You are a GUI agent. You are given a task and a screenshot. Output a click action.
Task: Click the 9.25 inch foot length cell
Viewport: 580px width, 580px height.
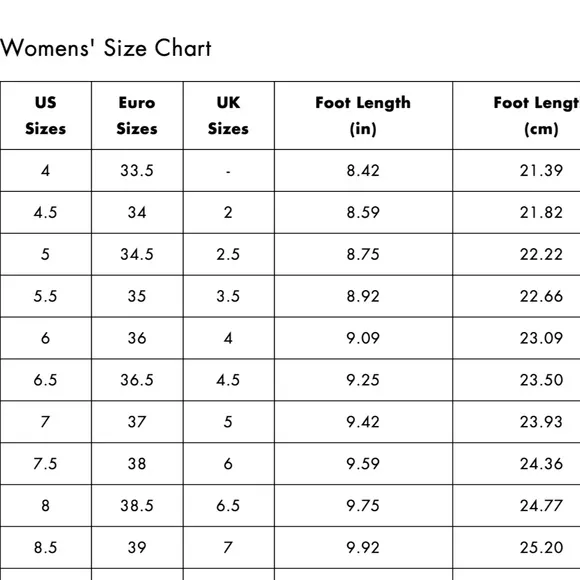[x=363, y=380]
